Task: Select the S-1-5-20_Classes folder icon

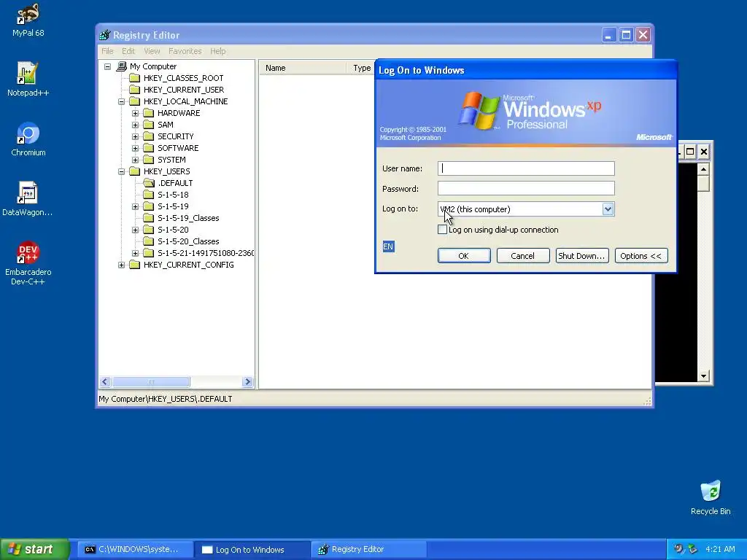Action: tap(149, 241)
